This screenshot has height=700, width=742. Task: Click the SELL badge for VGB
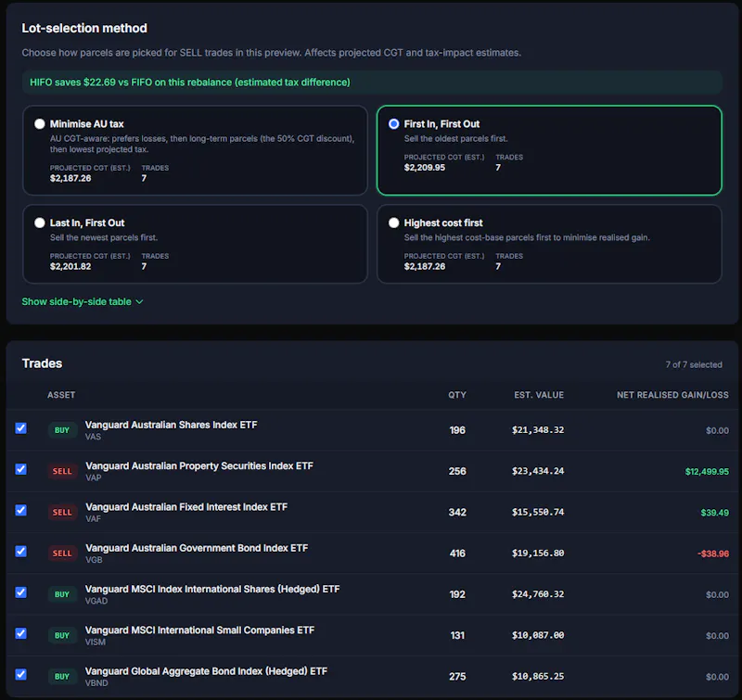62,554
